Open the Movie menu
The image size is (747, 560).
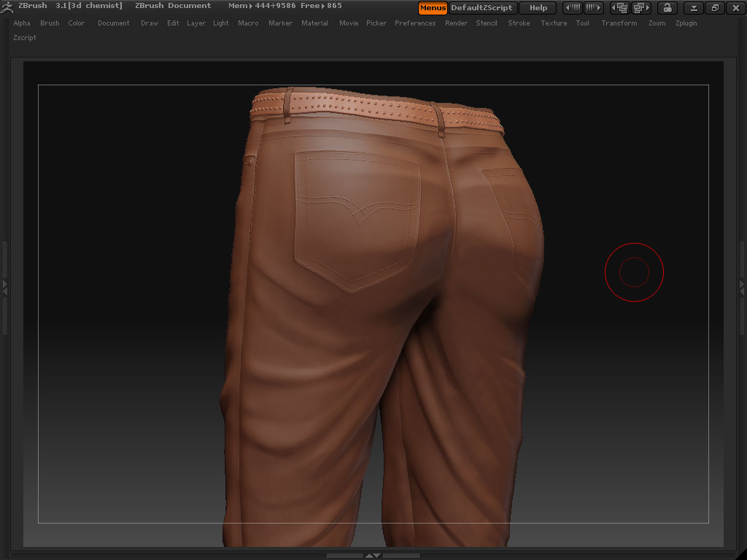[x=349, y=23]
